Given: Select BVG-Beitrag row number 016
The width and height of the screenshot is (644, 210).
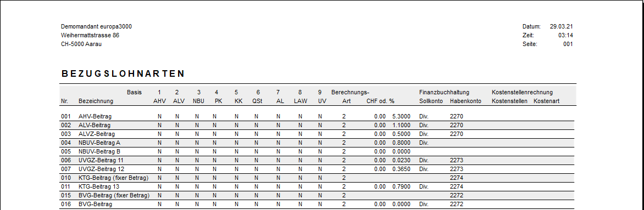Looking at the screenshot, I should click(x=65, y=204).
